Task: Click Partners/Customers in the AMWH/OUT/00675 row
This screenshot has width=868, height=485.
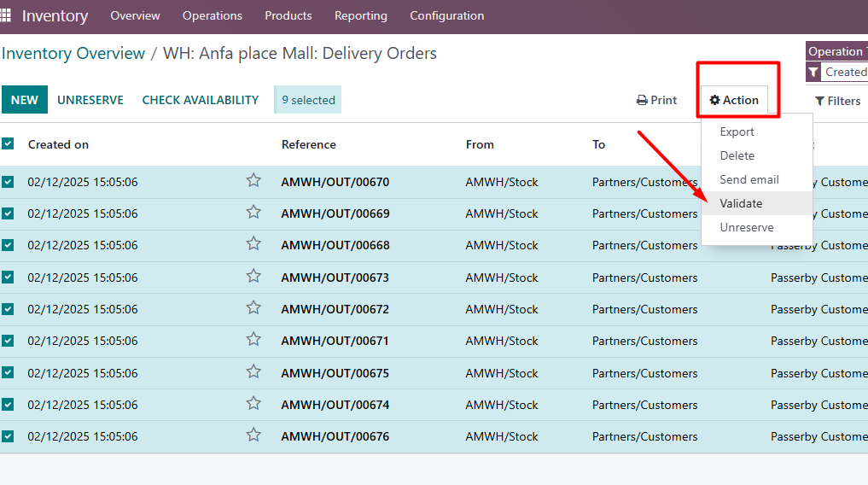Action: click(645, 373)
